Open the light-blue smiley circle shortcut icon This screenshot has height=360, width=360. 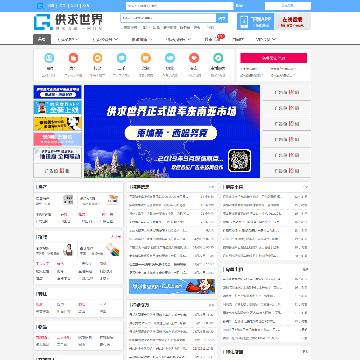[x=49, y=58]
